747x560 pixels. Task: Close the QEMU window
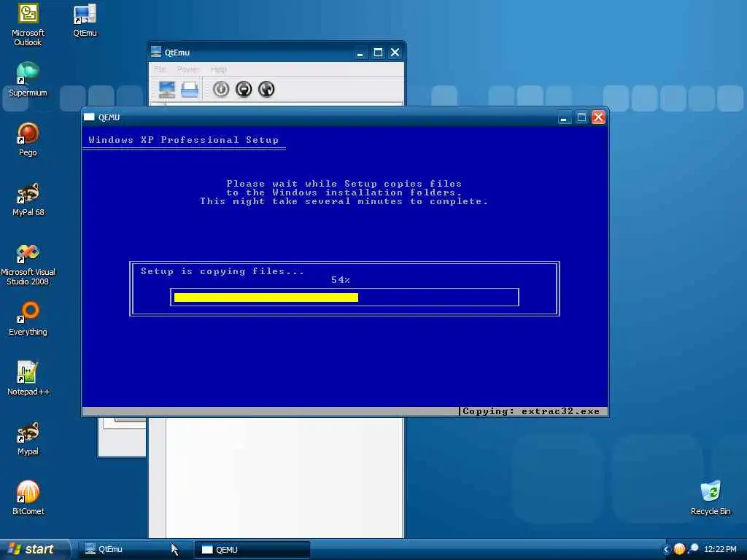(x=599, y=117)
